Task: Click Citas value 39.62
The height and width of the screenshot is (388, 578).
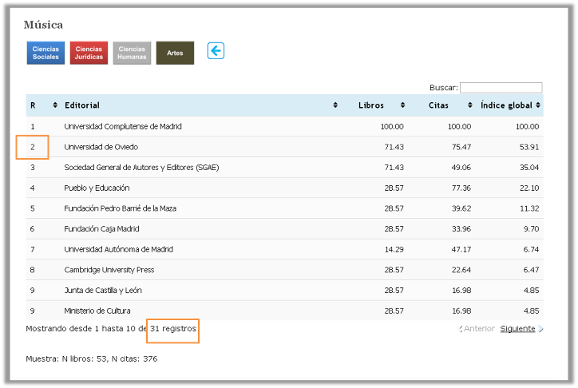Action: [461, 208]
